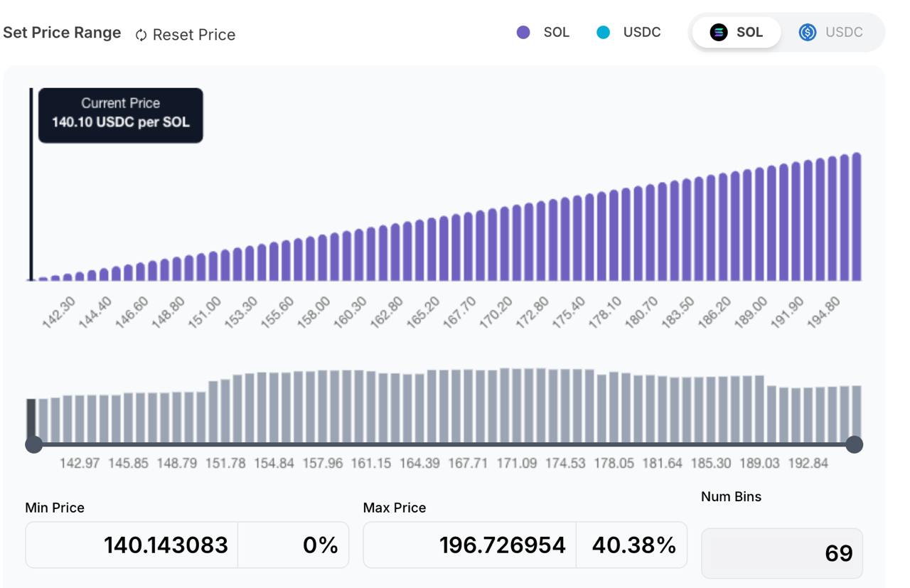Select the SOL toggle option
The height and width of the screenshot is (588, 910).
pyautogui.click(x=737, y=32)
